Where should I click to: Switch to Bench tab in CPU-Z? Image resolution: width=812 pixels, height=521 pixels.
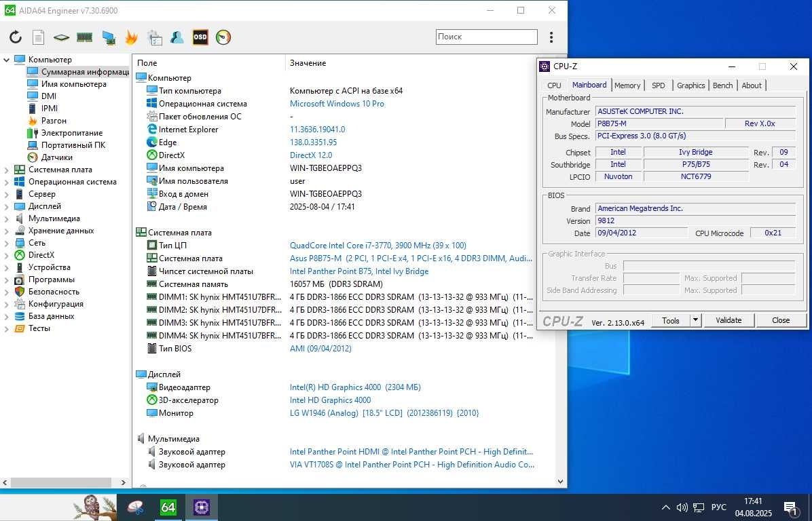(722, 85)
